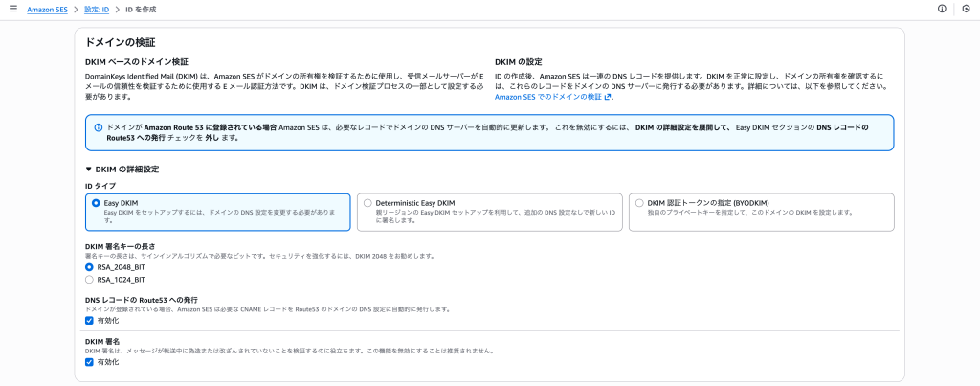Click the ドメインの検証 section heading

point(121,43)
